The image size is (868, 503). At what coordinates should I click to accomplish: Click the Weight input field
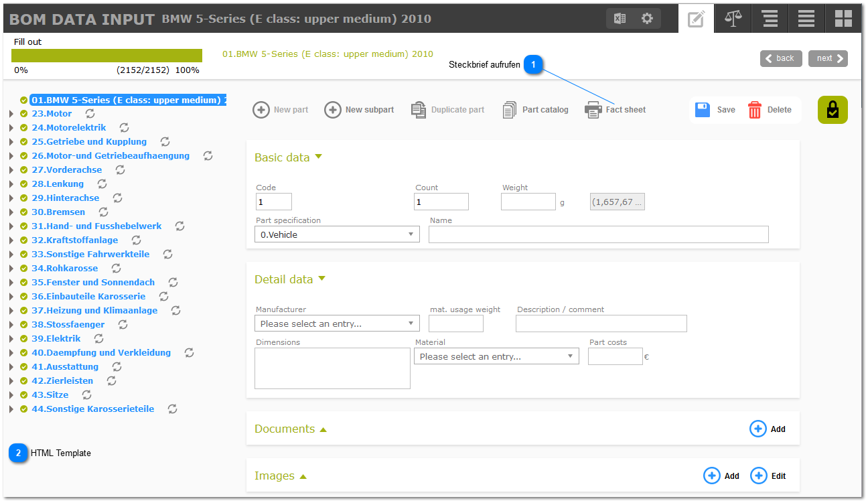[x=528, y=202]
